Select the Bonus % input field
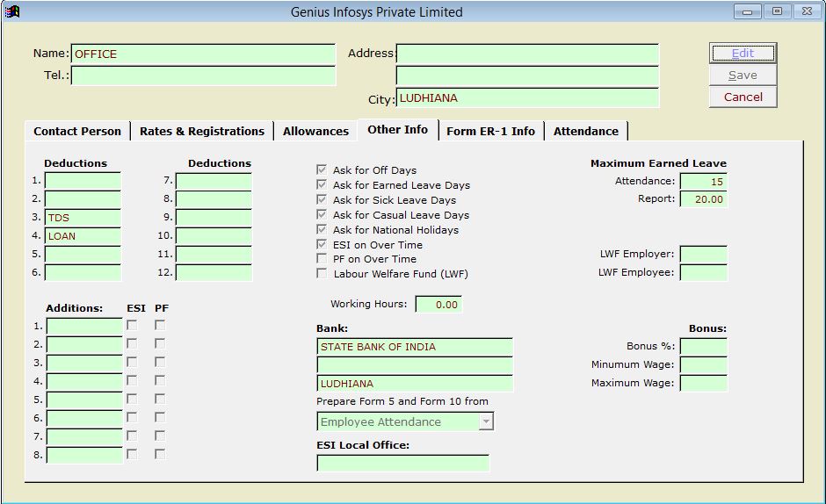The height and width of the screenshot is (504, 826). [x=703, y=346]
